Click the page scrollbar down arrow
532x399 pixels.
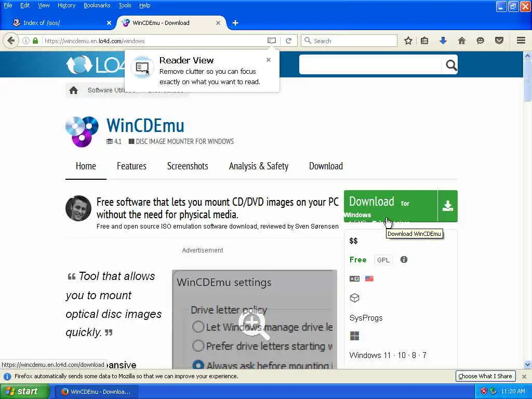pos(527,365)
